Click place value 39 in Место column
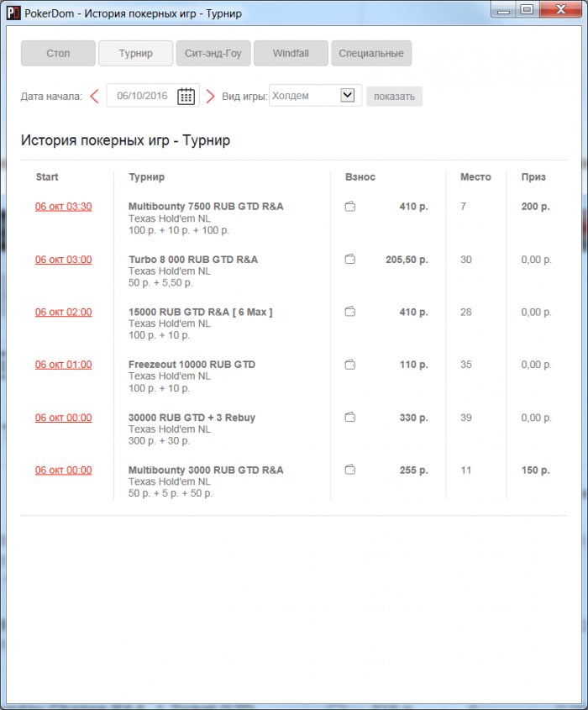The width and height of the screenshot is (588, 710). click(x=466, y=418)
